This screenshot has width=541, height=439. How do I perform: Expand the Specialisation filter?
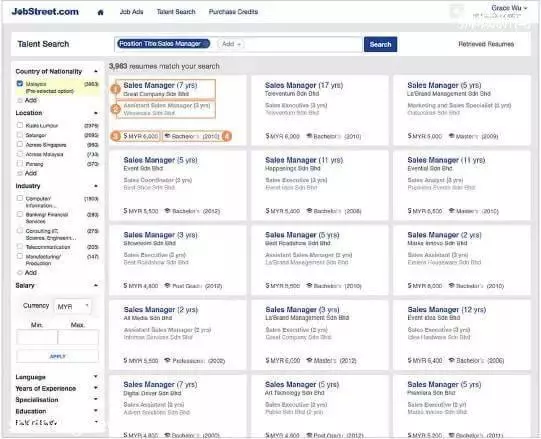click(96, 399)
